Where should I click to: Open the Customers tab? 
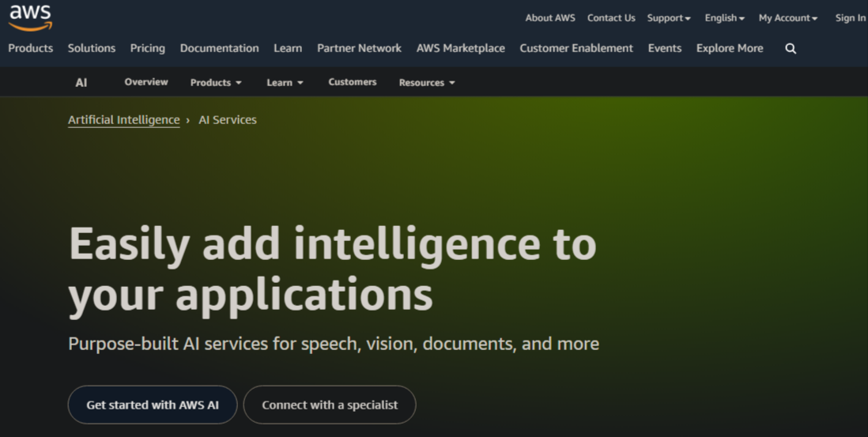[352, 82]
